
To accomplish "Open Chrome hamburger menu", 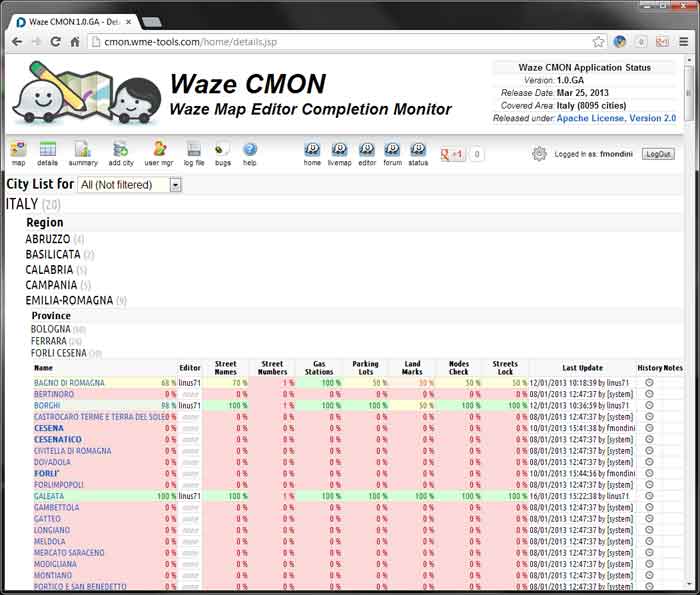I will (x=683, y=42).
